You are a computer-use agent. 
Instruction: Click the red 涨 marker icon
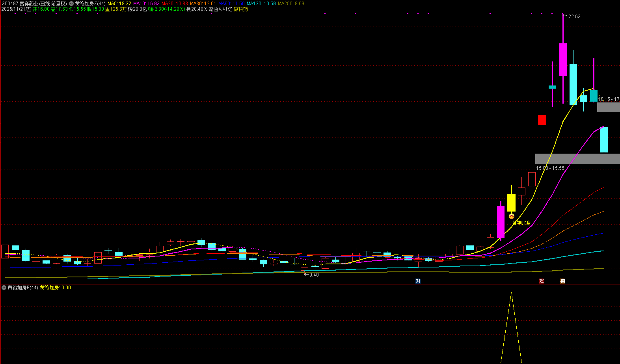coord(542,281)
